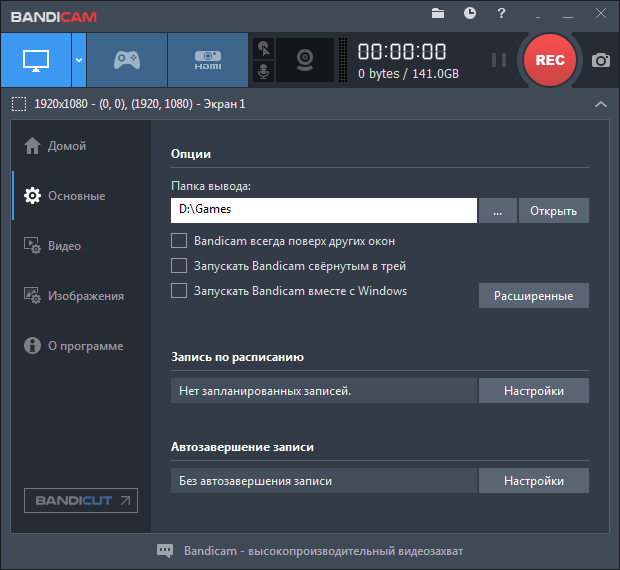Open the Видео settings tab

(x=64, y=246)
